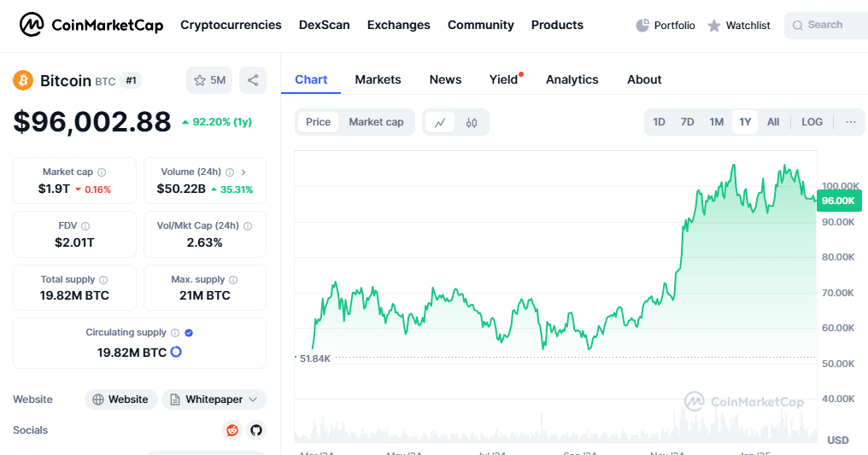The width and height of the screenshot is (868, 455).
Task: Switch to the News tab
Action: pyautogui.click(x=446, y=79)
